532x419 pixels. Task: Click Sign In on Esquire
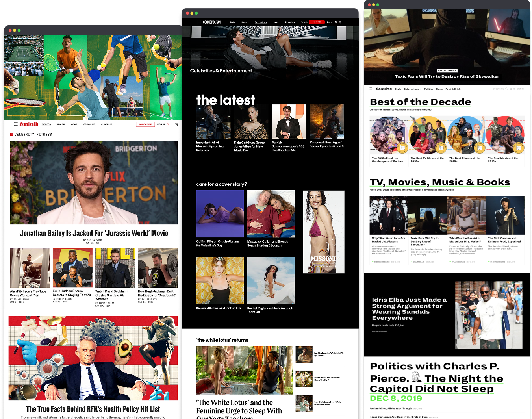[521, 89]
